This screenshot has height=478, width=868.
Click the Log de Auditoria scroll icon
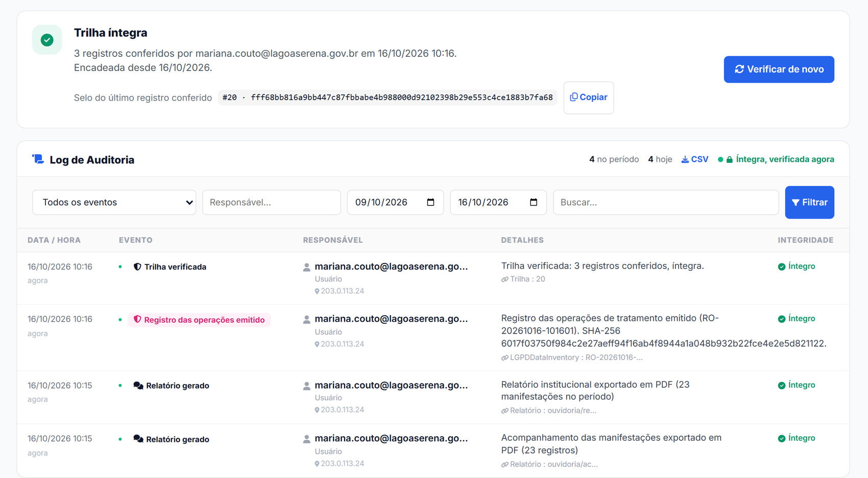(38, 159)
